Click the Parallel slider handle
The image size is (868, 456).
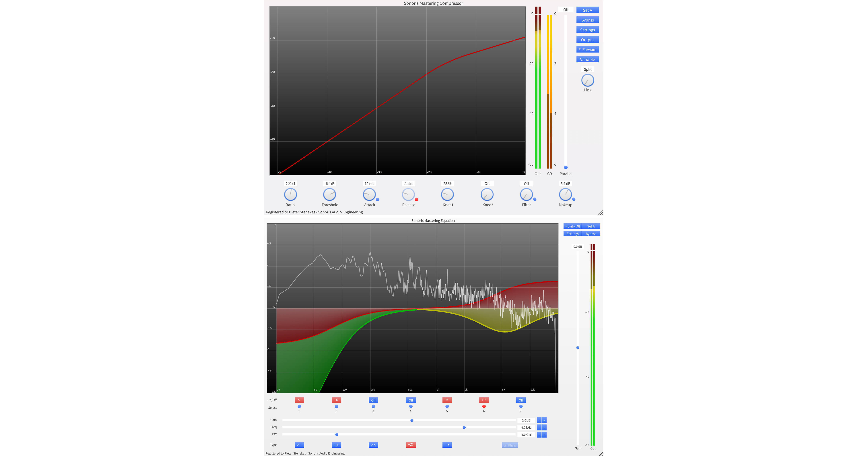[566, 167]
